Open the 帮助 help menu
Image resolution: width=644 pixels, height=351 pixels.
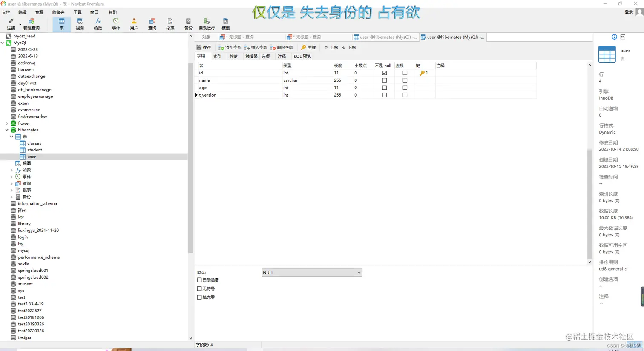point(112,12)
